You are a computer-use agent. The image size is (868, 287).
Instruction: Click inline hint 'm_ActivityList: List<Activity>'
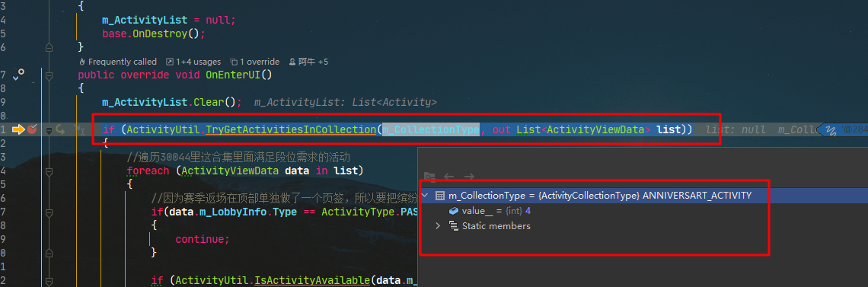tap(346, 102)
